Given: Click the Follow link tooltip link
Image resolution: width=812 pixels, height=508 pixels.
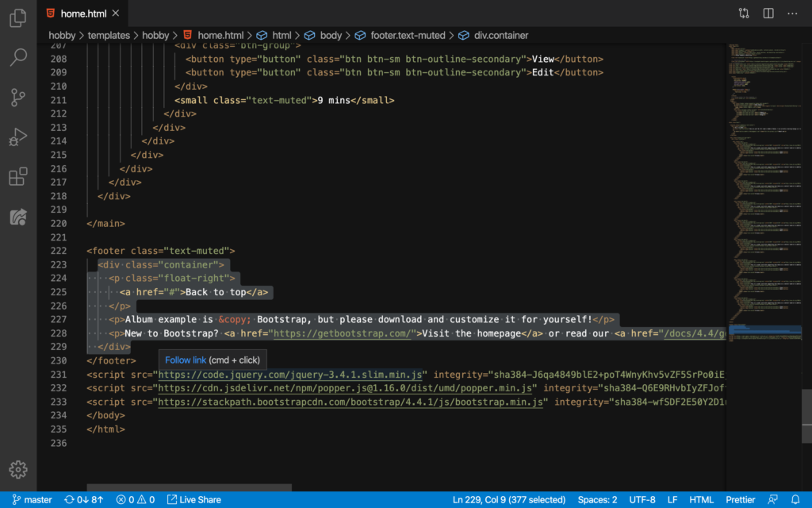Looking at the screenshot, I should (x=186, y=360).
